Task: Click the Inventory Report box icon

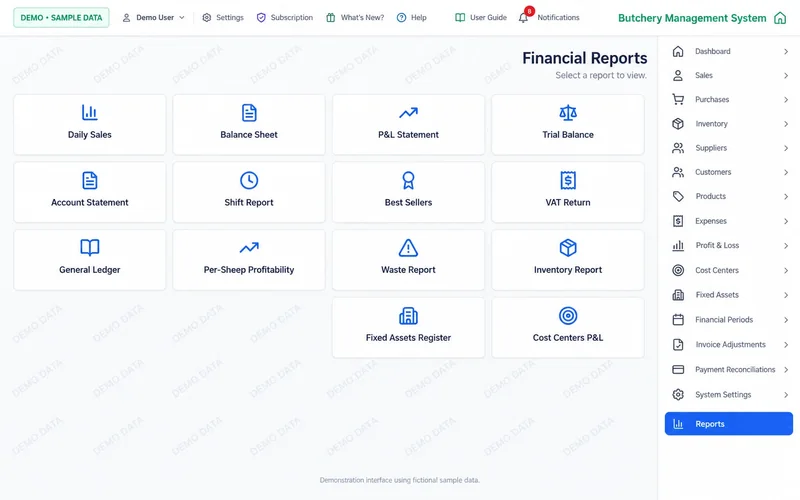Action: (x=568, y=247)
